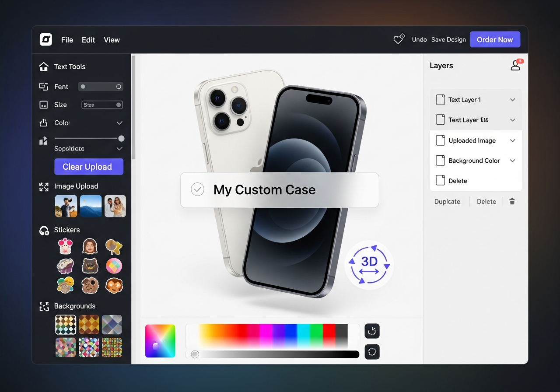Click the Order Now button
The image size is (560, 392).
click(x=495, y=39)
